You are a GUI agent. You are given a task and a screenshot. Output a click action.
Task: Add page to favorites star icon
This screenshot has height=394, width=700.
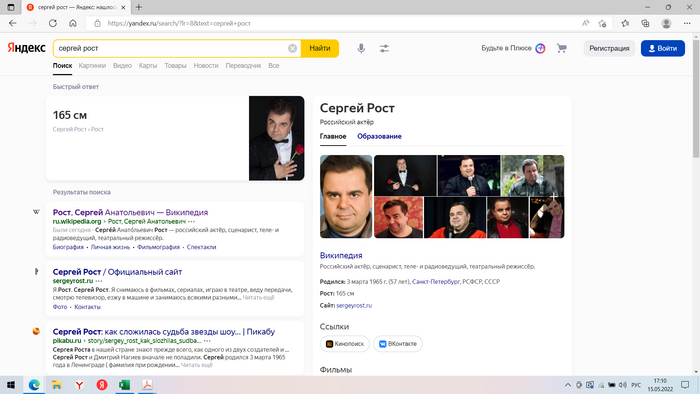(x=602, y=23)
